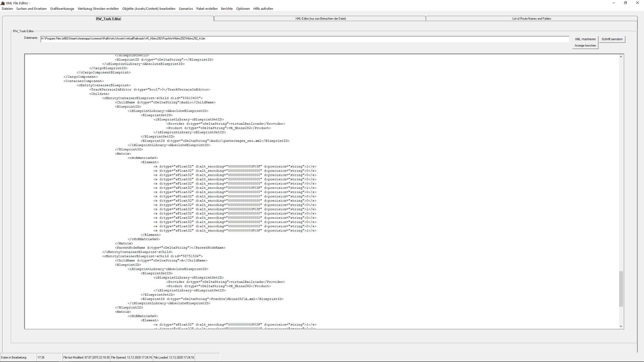Open Werkzeug Strecken erstellen menu
Screen dimensions: 644x362
point(98,9)
